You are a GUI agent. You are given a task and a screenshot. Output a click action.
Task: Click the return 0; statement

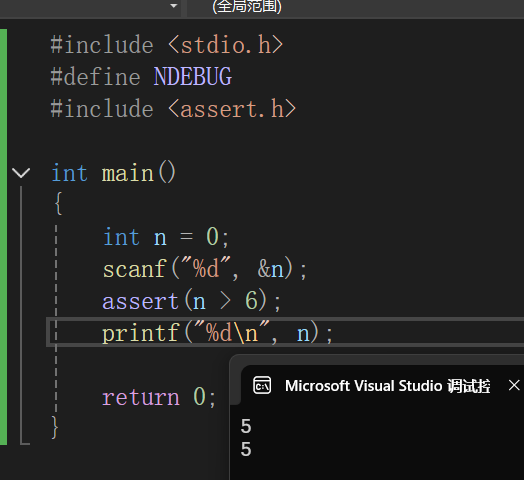pos(159,397)
